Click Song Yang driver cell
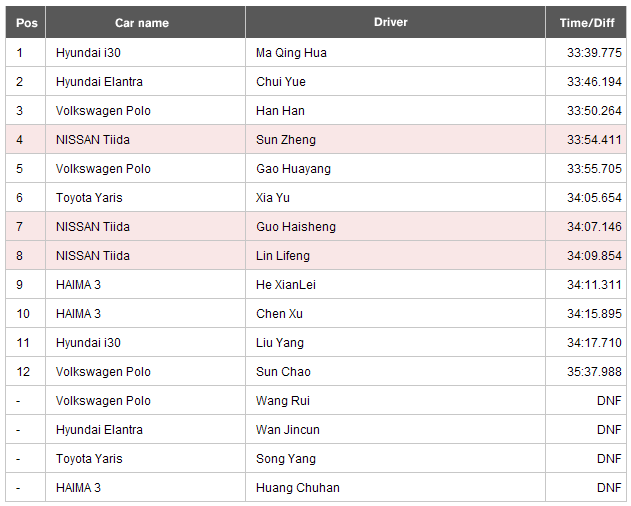The height and width of the screenshot is (506, 631). 395,458
